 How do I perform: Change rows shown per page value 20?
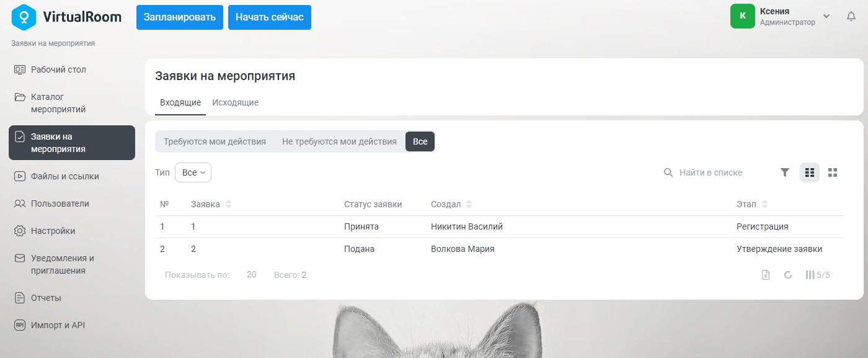point(252,275)
